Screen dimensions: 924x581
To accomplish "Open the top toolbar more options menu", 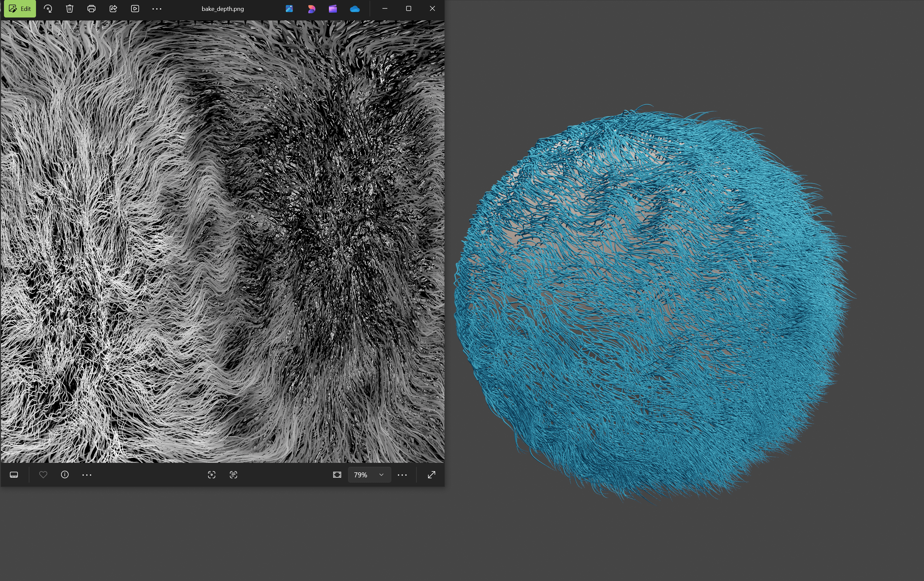I will click(157, 9).
